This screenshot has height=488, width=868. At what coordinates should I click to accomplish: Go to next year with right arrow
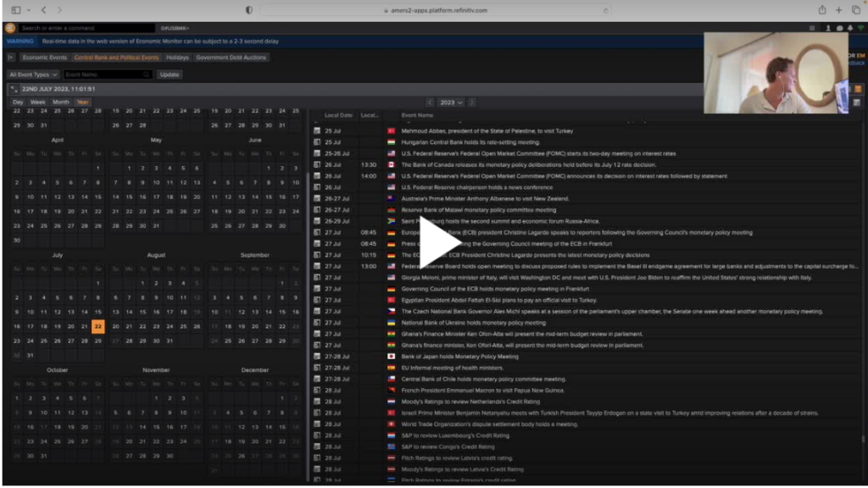[x=471, y=103]
